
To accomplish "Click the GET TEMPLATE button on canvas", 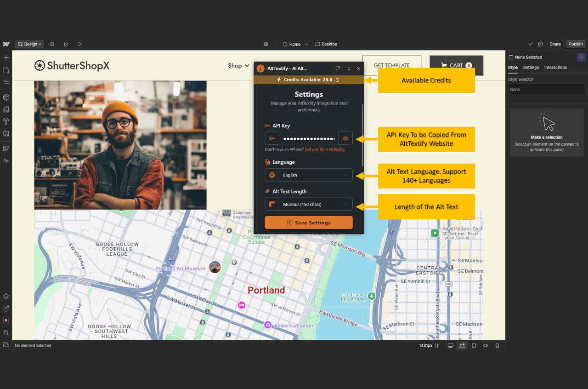I will 391,65.
